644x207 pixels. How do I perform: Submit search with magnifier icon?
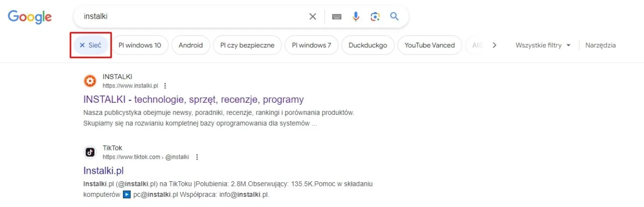[x=394, y=17]
